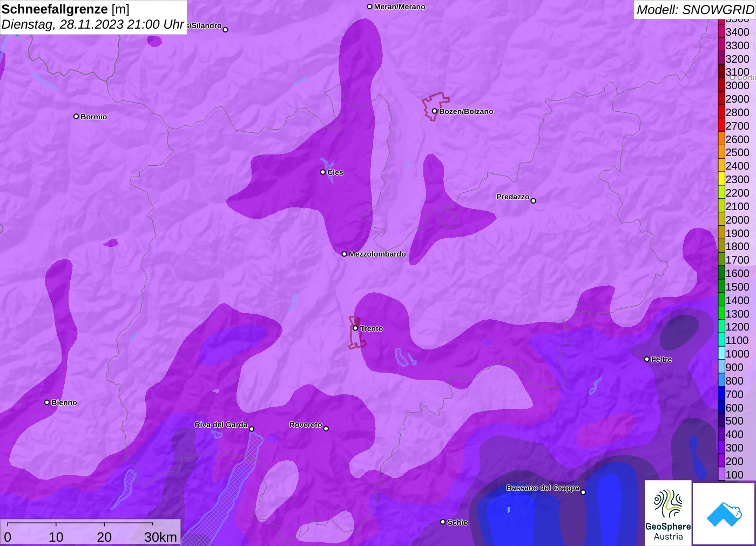Pick the Bassano del Grappa marker dot
The height and width of the screenshot is (546, 756).
(583, 492)
